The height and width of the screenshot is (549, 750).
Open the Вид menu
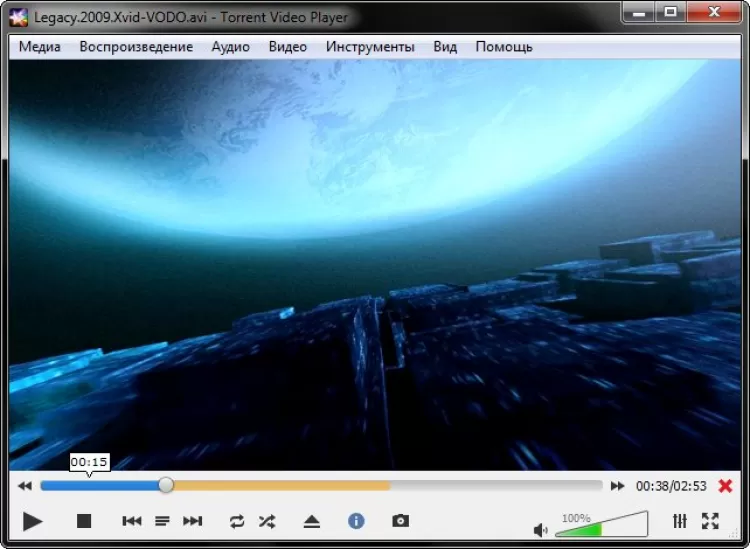pyautogui.click(x=445, y=47)
